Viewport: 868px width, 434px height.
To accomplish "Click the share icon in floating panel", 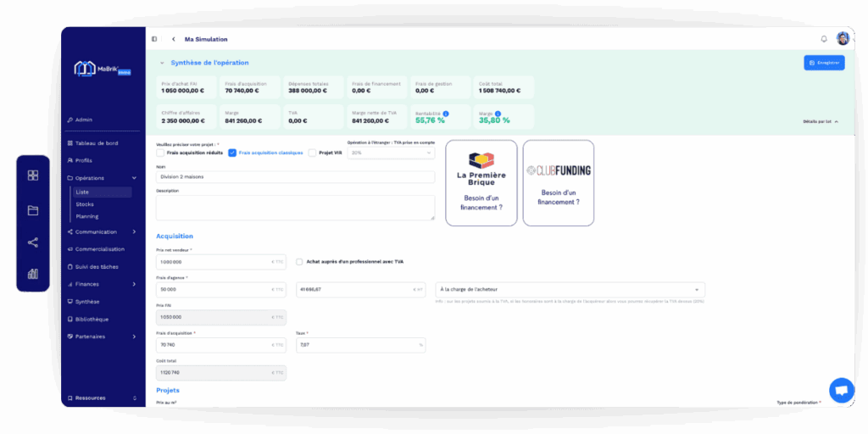I will [x=33, y=242].
